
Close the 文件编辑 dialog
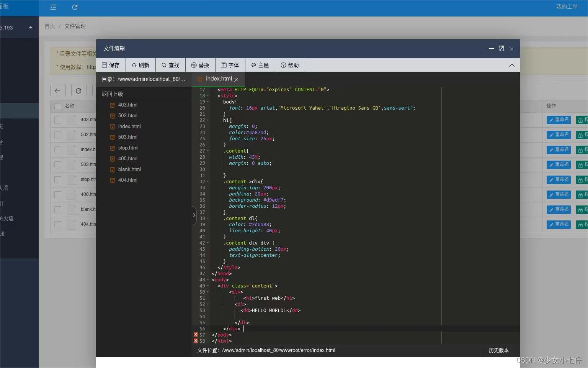511,49
